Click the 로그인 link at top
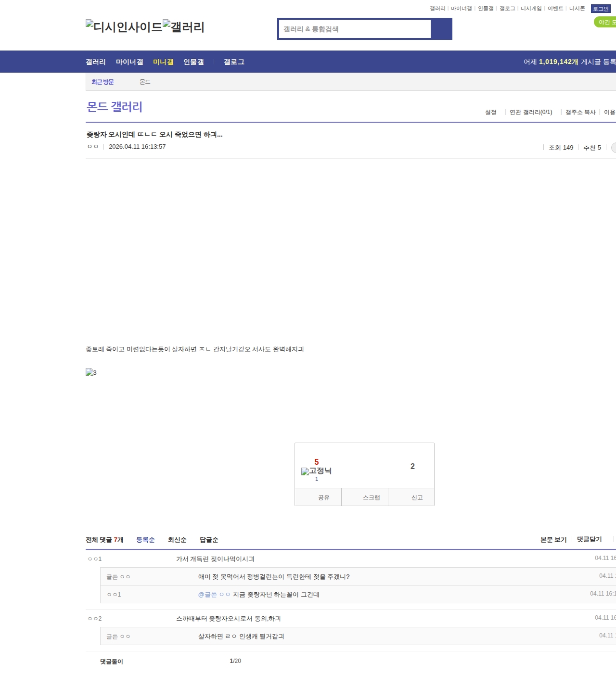The height and width of the screenshot is (687, 616). (x=601, y=9)
